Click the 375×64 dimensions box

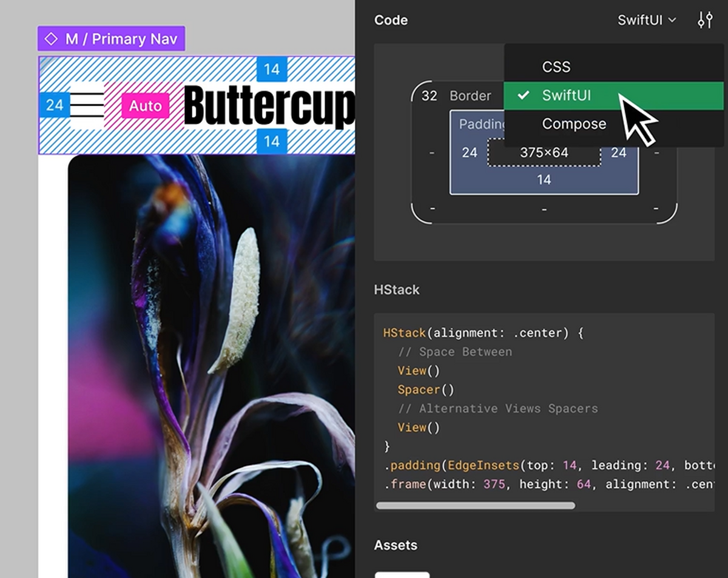(x=544, y=153)
